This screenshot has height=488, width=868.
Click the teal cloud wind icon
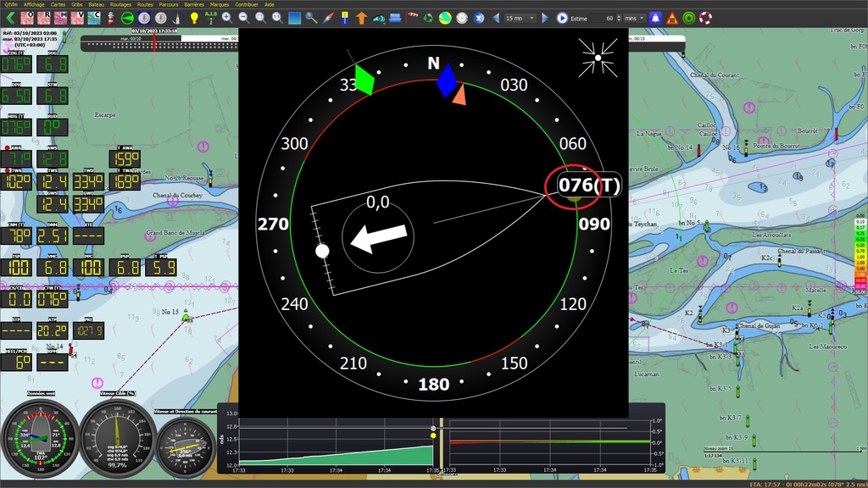[378, 18]
